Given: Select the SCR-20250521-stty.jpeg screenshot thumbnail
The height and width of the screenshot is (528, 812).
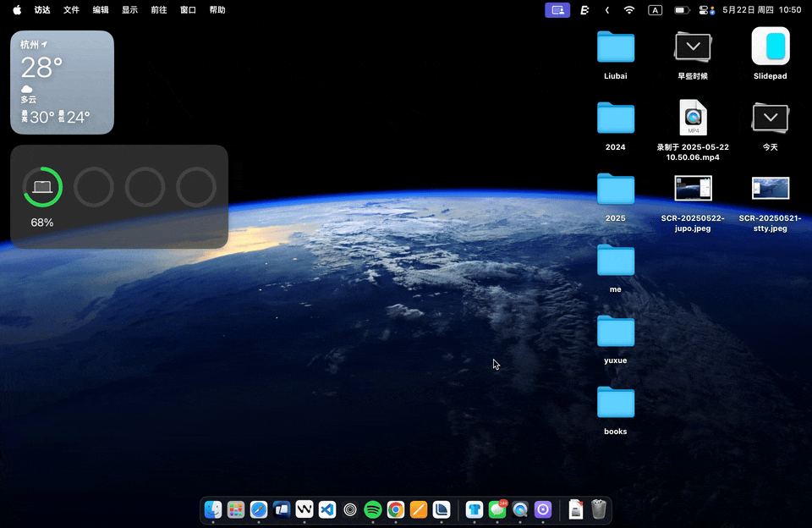Looking at the screenshot, I should pyautogui.click(x=771, y=188).
